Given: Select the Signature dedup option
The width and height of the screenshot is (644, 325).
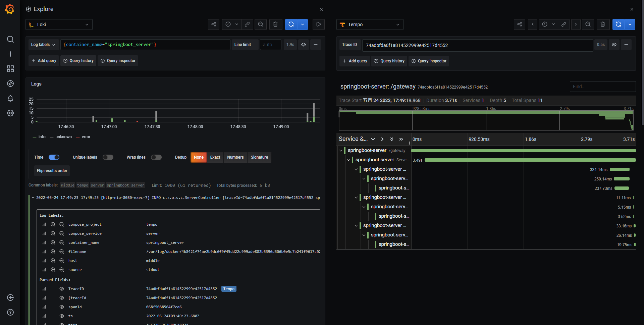Looking at the screenshot, I should click(259, 157).
